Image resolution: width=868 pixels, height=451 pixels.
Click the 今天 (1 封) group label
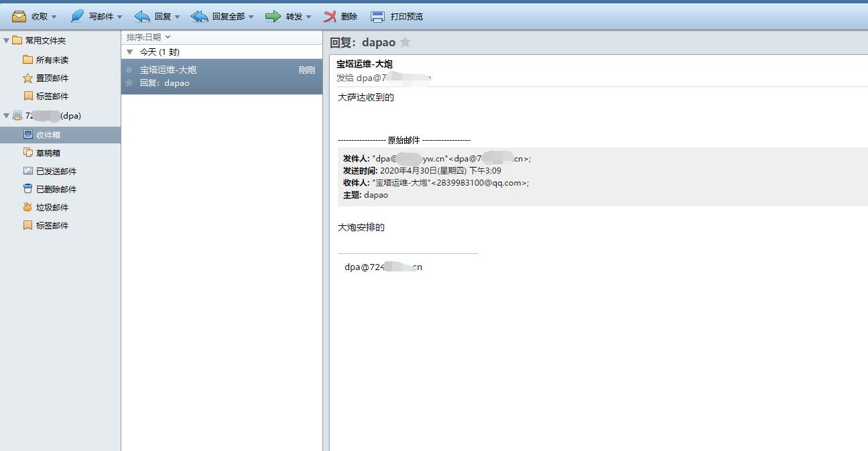coord(160,52)
